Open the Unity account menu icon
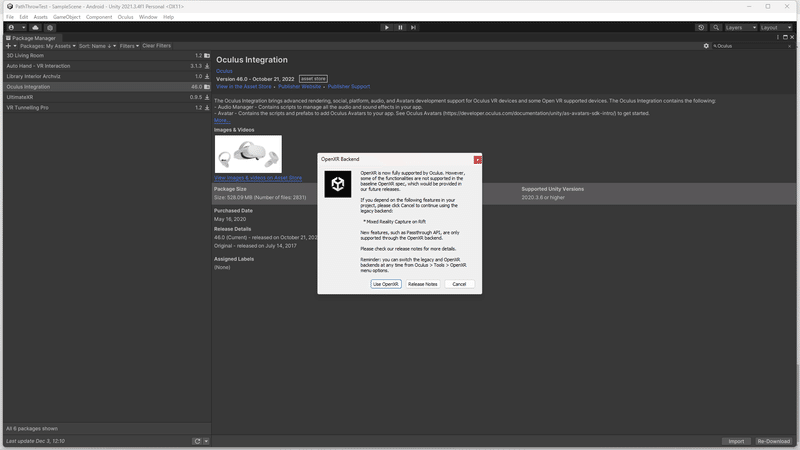This screenshot has height=450, width=800. [x=11, y=28]
